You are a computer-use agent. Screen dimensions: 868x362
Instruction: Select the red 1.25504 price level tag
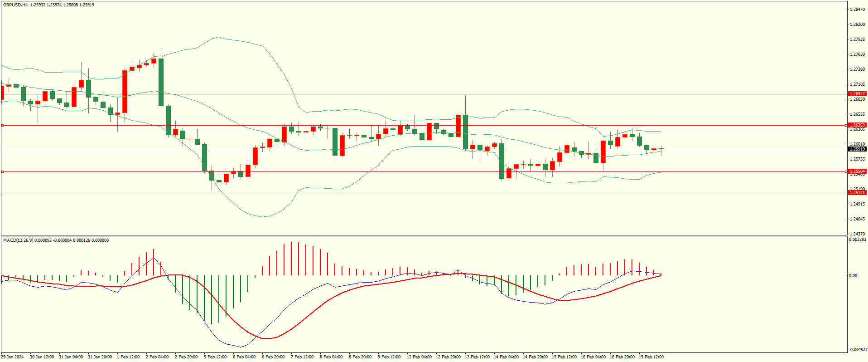(857, 171)
